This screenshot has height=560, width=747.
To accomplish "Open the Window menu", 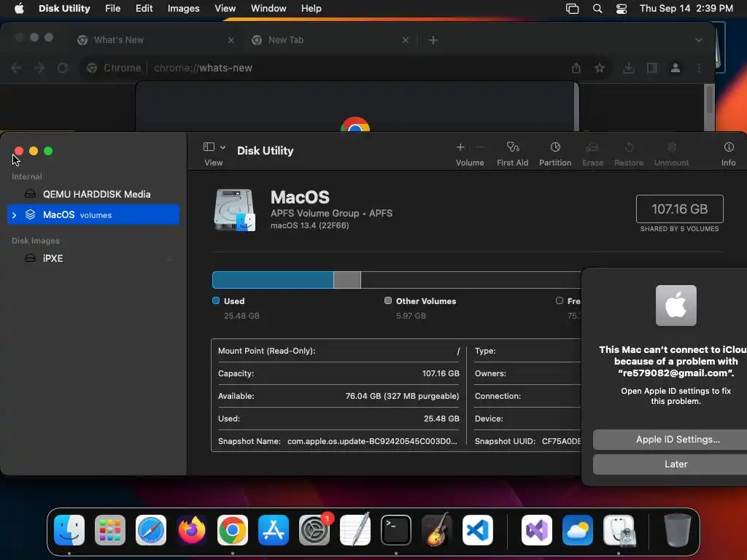I will (268, 9).
